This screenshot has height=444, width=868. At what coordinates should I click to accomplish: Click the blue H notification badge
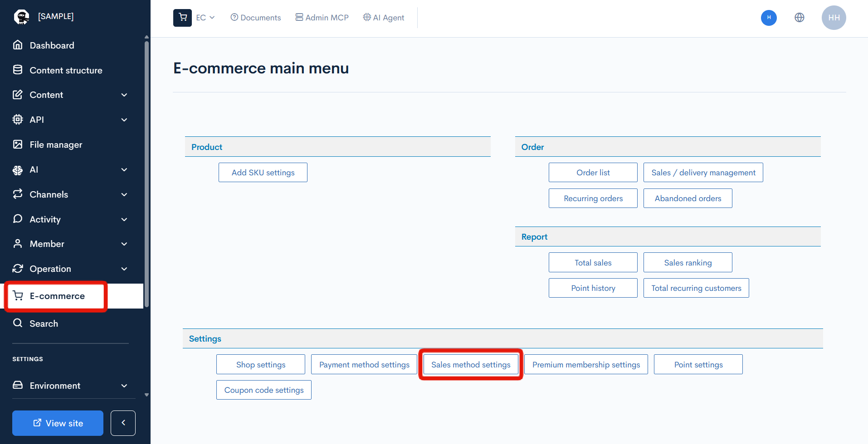pos(769,18)
